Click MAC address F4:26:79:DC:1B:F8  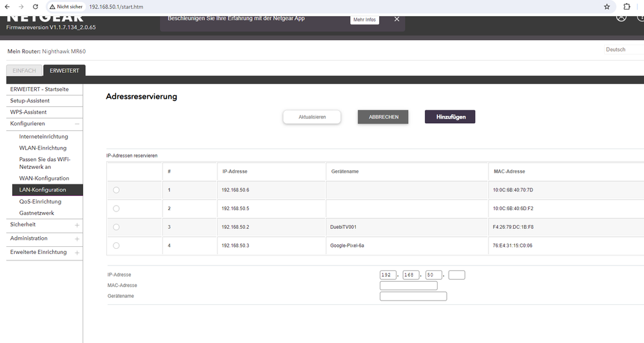(x=513, y=227)
